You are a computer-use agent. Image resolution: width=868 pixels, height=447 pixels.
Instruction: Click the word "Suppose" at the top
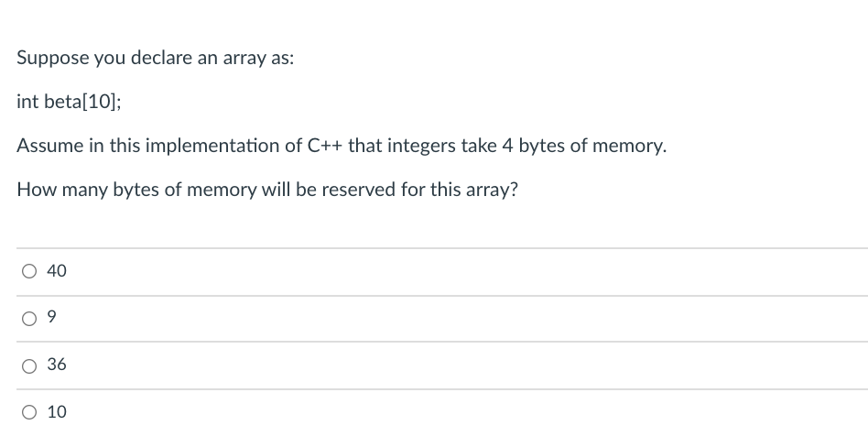52,58
